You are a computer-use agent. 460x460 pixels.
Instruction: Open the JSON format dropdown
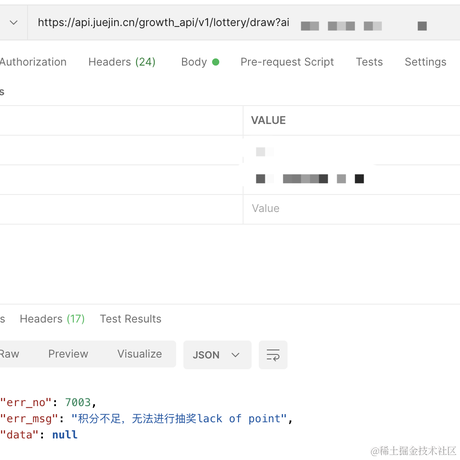click(x=217, y=355)
